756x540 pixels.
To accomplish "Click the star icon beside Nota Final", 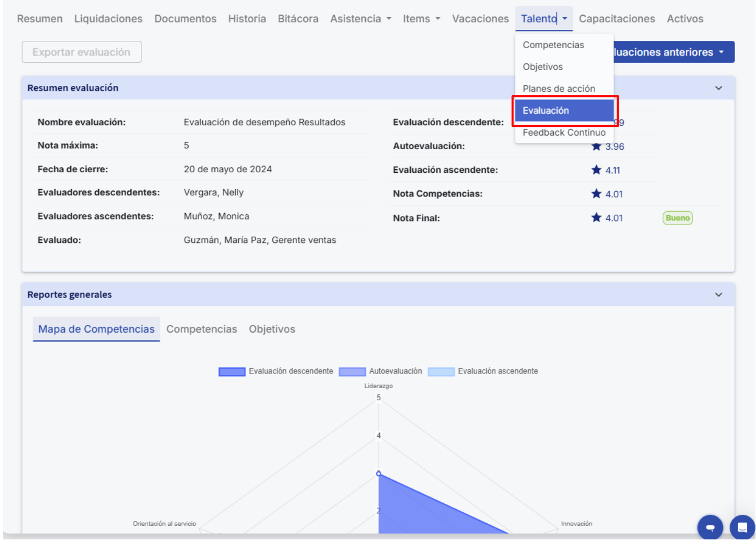I will 596,217.
